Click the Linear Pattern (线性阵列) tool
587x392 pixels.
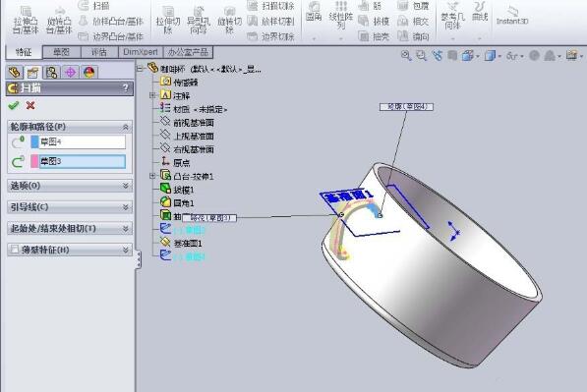340,16
